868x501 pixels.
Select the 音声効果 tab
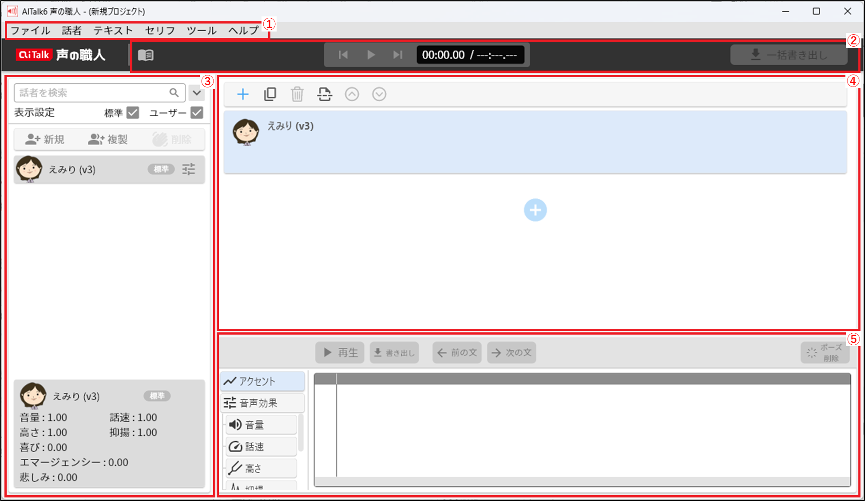click(x=262, y=403)
